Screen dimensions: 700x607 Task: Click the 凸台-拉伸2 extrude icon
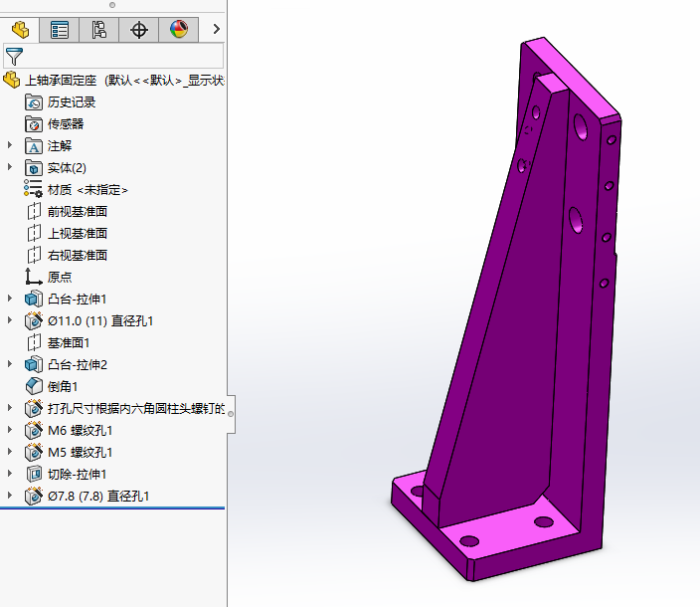pos(34,364)
